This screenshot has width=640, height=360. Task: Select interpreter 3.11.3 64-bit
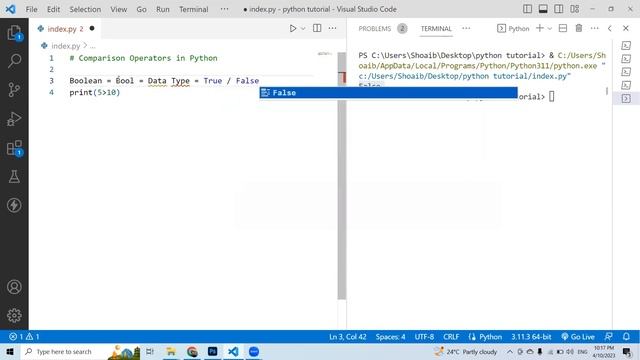pyautogui.click(x=531, y=337)
